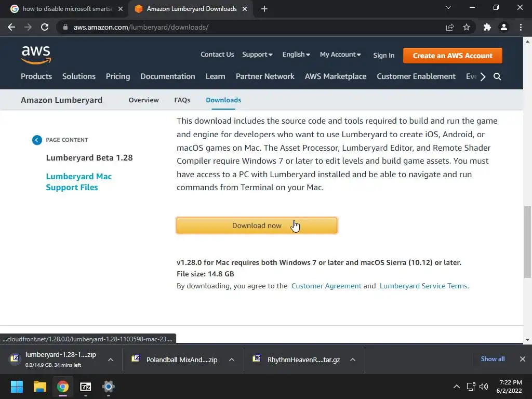
Task: Close the Google search tab
Action: coord(121,9)
